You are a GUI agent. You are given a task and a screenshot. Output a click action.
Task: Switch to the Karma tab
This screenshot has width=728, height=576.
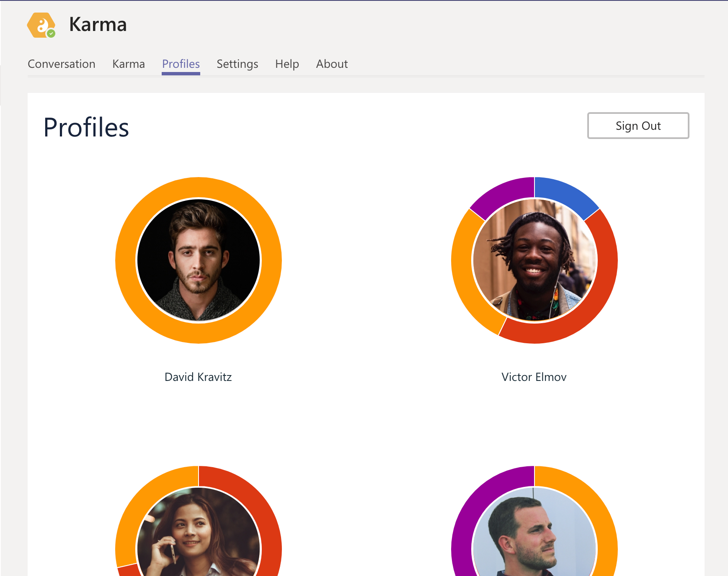point(128,64)
